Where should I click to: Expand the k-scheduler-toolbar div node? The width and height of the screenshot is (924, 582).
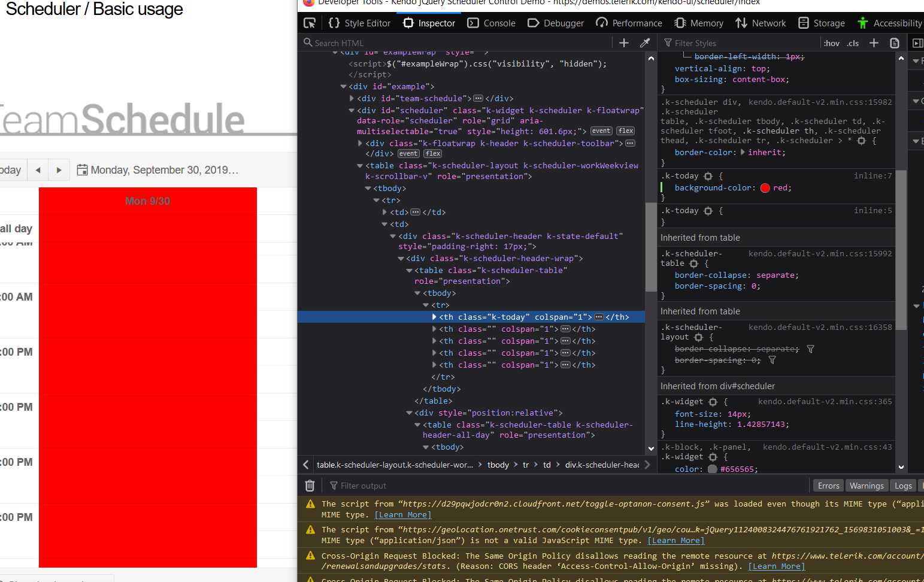coord(360,143)
